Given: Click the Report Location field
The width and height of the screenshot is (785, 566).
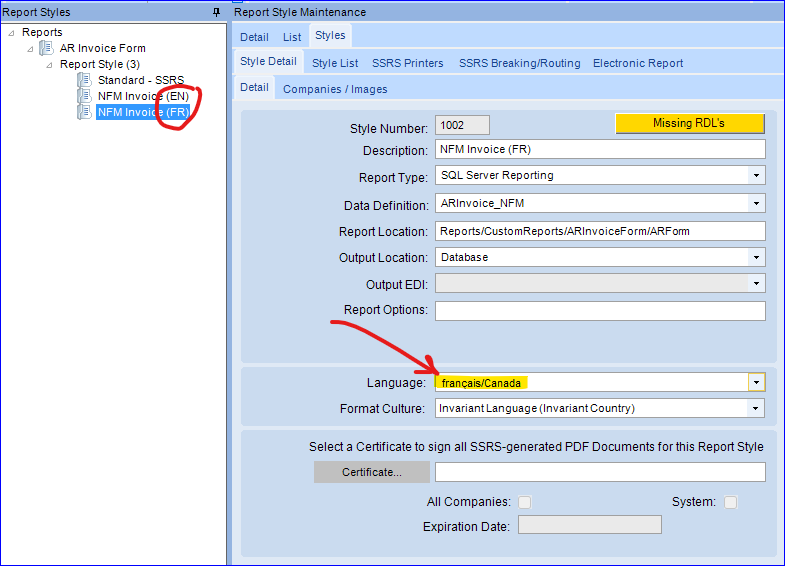Looking at the screenshot, I should coord(600,231).
